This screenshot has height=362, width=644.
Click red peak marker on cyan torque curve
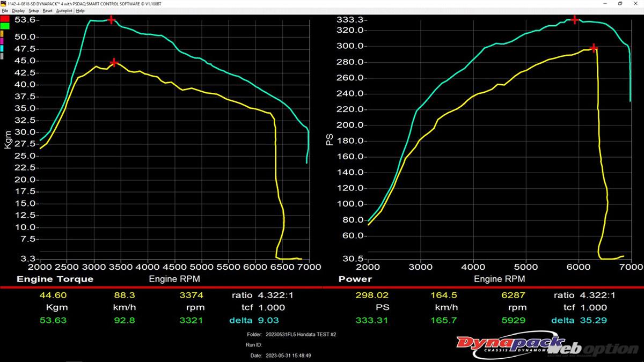point(111,20)
